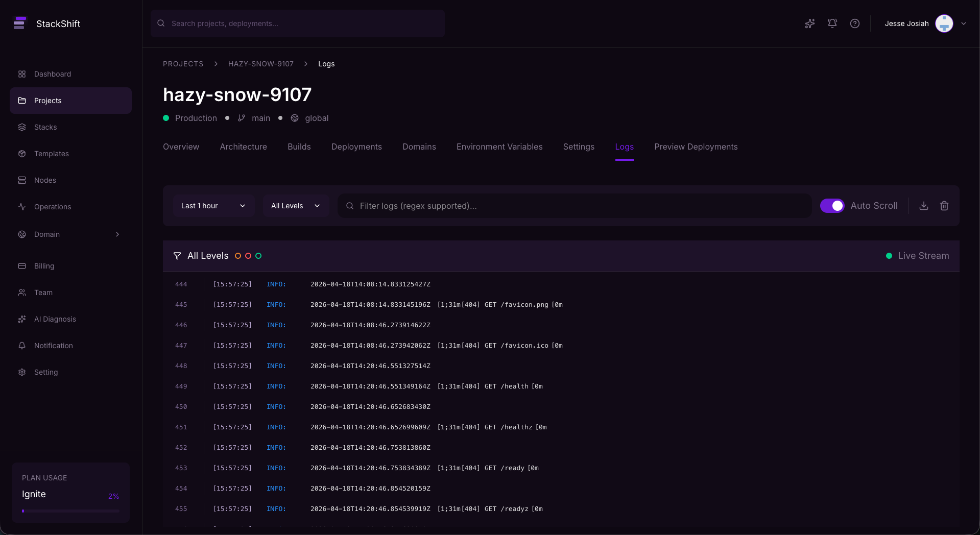Click the StackShift logo icon
Viewport: 980px width, 535px height.
click(x=19, y=23)
